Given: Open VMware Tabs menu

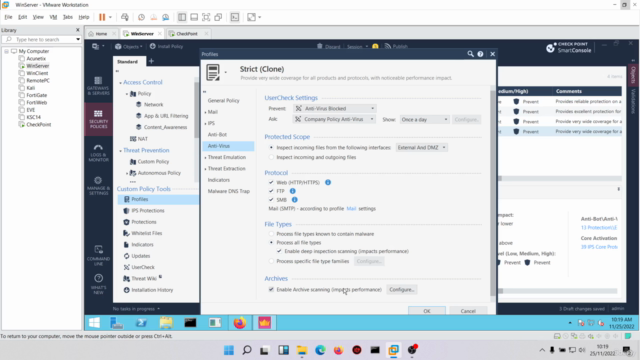Looking at the screenshot, I should coord(68,17).
